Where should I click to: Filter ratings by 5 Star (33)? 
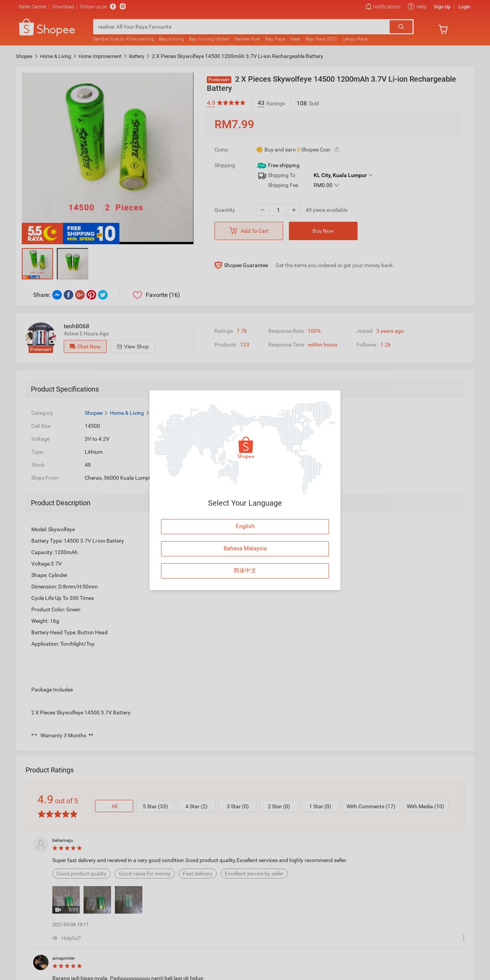(x=155, y=806)
